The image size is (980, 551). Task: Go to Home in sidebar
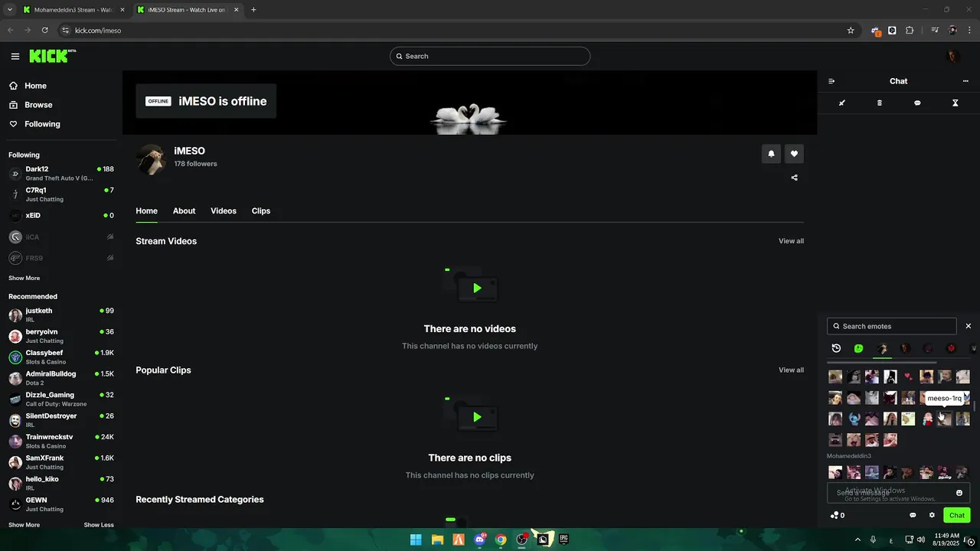pyautogui.click(x=35, y=86)
